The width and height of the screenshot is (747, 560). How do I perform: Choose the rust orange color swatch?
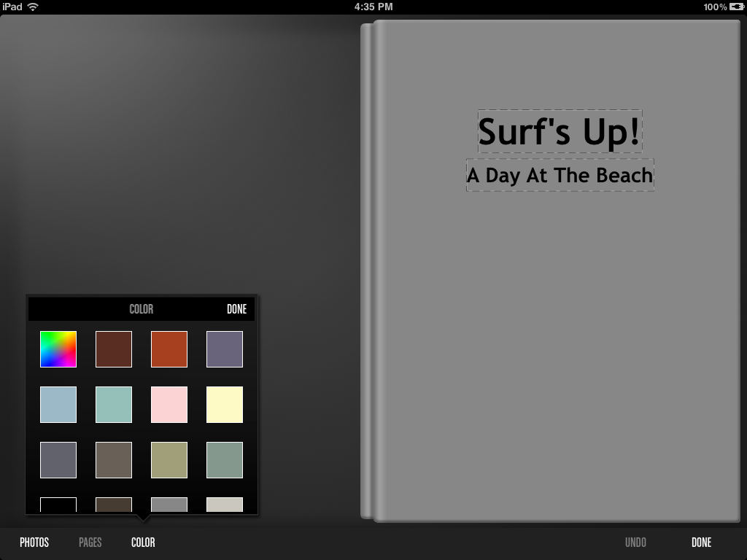169,349
